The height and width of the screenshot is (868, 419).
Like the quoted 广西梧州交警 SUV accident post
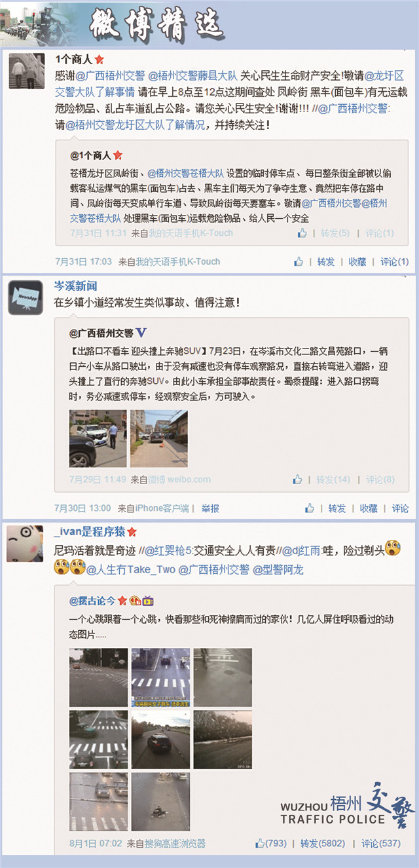298,480
